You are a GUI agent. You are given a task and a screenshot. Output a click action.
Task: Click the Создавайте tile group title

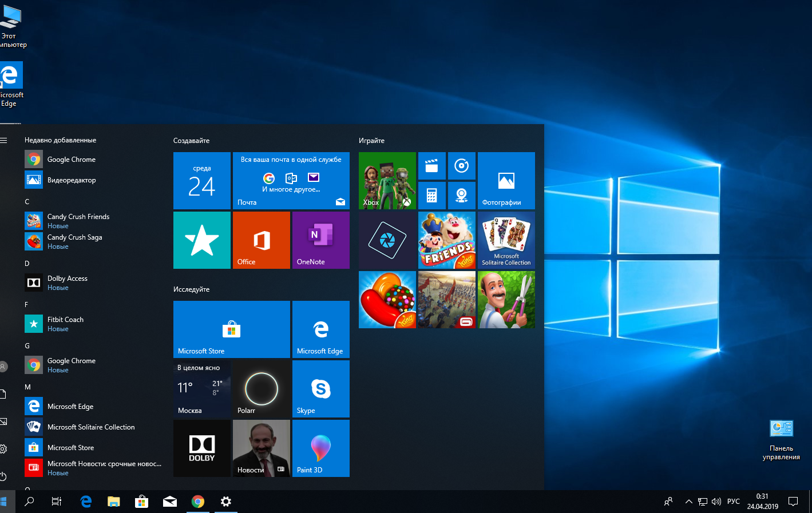[191, 140]
